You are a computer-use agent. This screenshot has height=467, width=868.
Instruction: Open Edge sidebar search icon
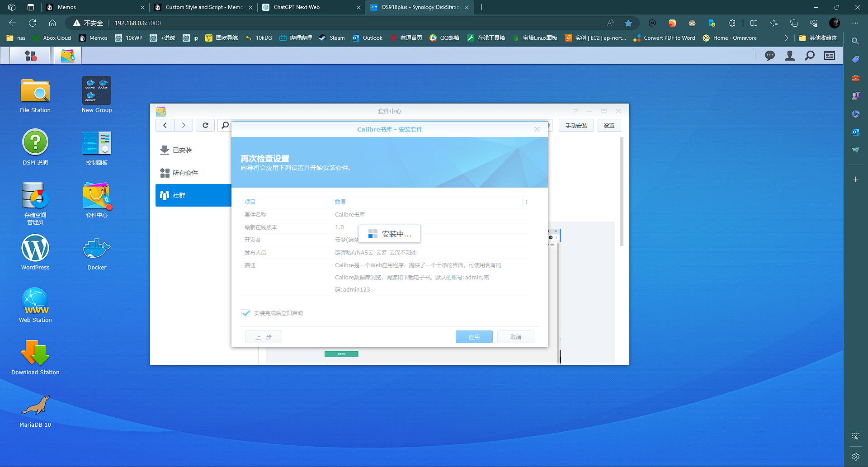point(855,41)
